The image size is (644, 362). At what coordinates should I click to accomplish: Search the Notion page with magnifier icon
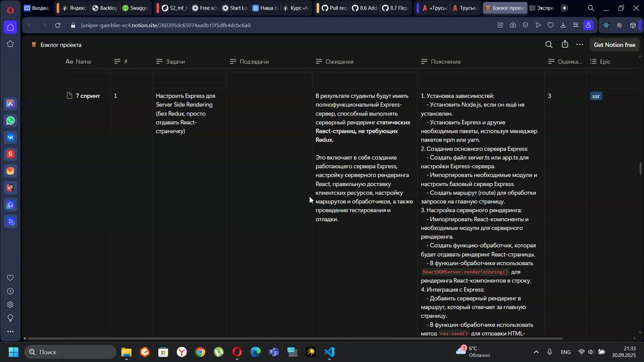[549, 45]
